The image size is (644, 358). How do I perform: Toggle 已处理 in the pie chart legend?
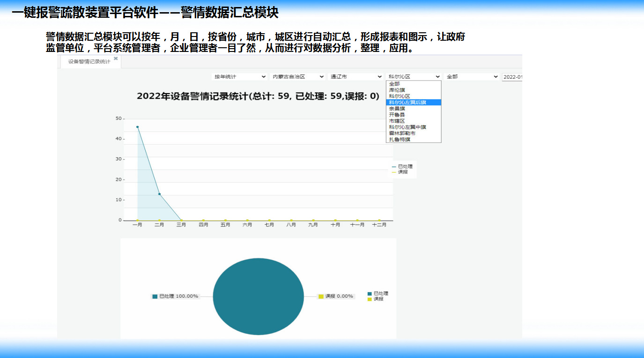378,293
